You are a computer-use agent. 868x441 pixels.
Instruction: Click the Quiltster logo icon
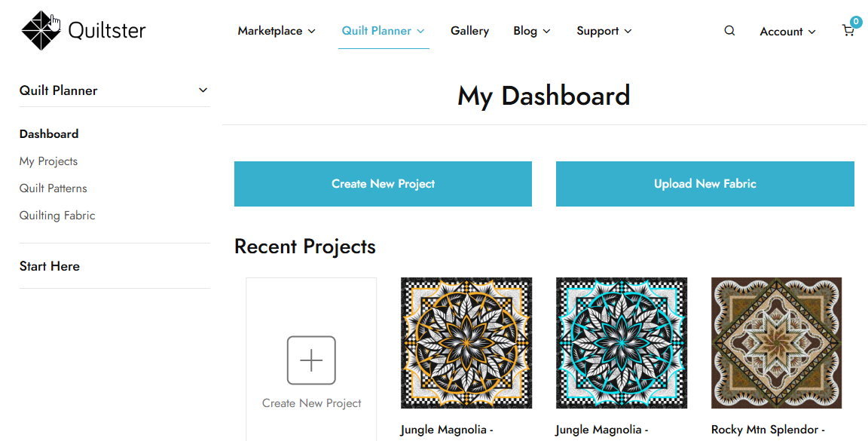tap(41, 31)
